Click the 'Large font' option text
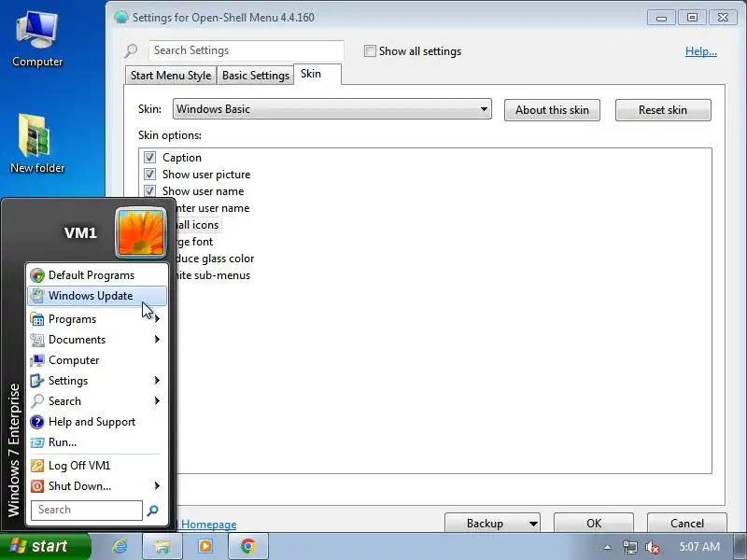 click(194, 242)
